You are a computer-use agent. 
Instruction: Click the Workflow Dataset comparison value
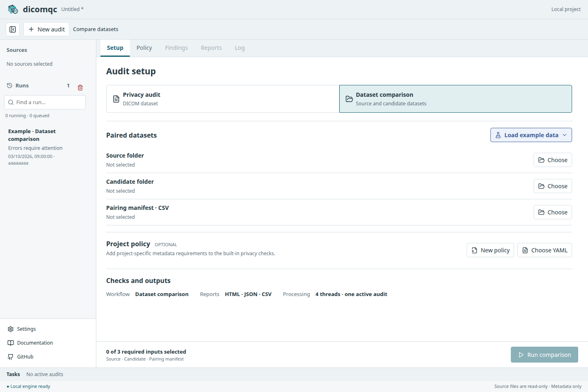click(162, 294)
